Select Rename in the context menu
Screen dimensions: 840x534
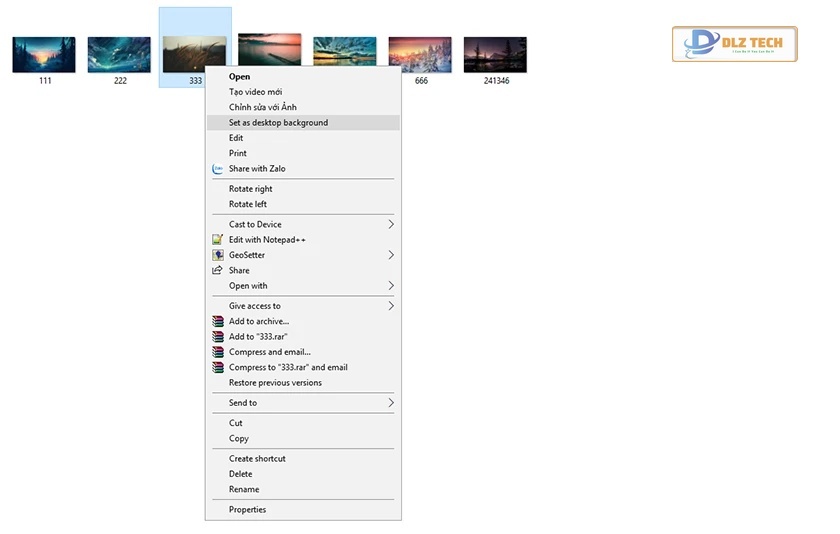point(244,490)
